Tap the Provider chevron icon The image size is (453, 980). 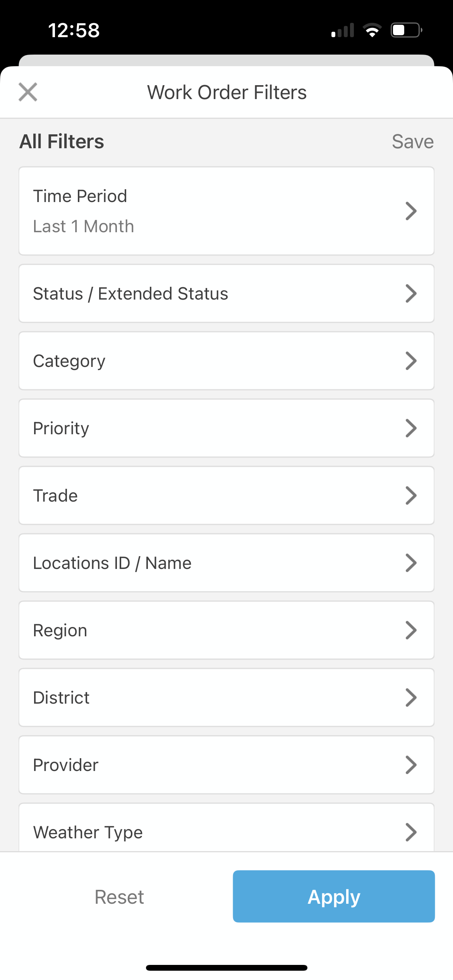click(x=411, y=765)
